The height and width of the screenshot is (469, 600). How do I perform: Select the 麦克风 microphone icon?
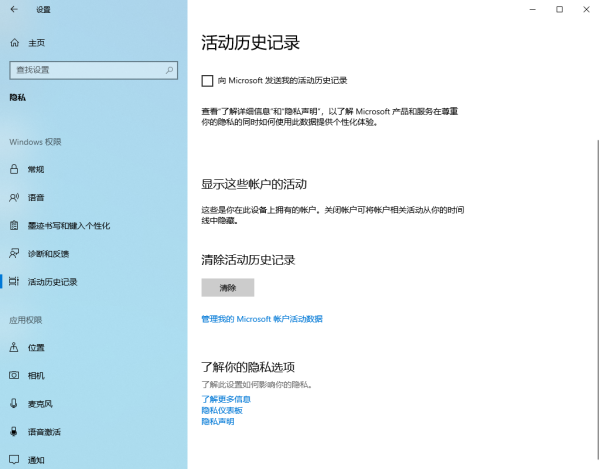tap(14, 403)
